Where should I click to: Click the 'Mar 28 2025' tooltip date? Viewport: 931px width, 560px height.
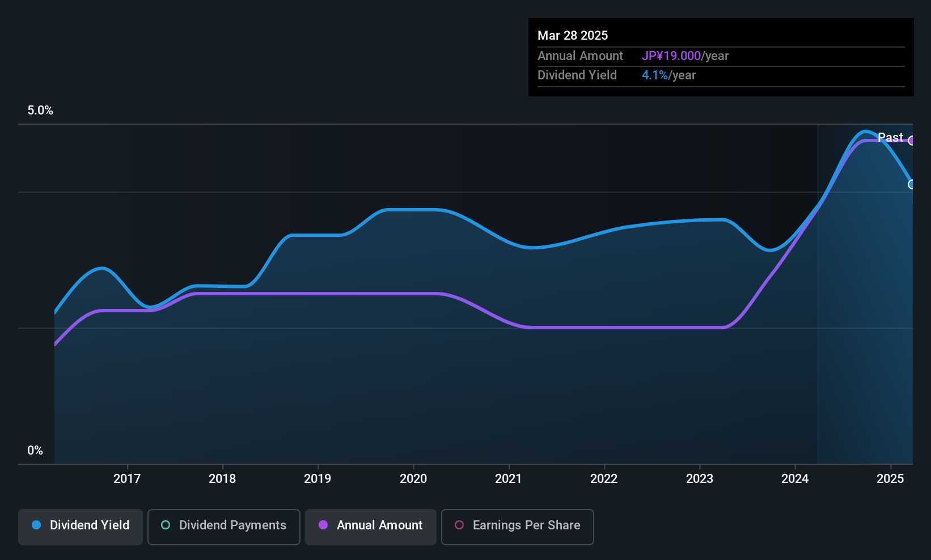(573, 35)
